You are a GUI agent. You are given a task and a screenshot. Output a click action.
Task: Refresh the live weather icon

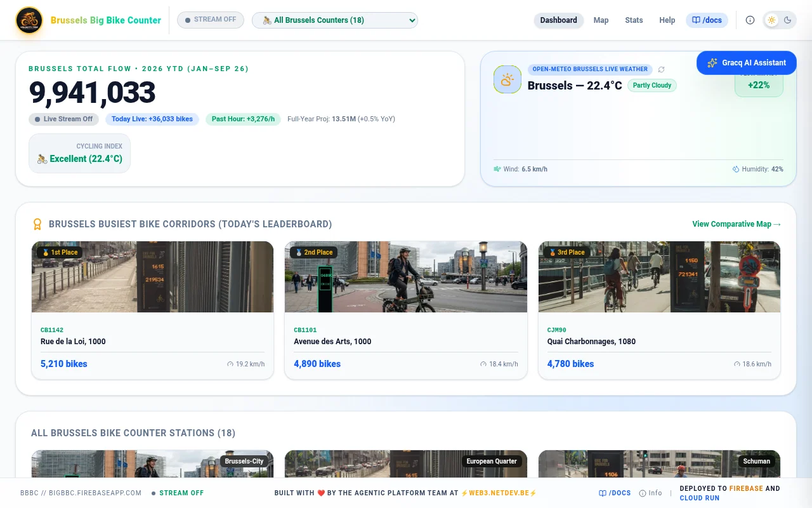click(x=661, y=69)
